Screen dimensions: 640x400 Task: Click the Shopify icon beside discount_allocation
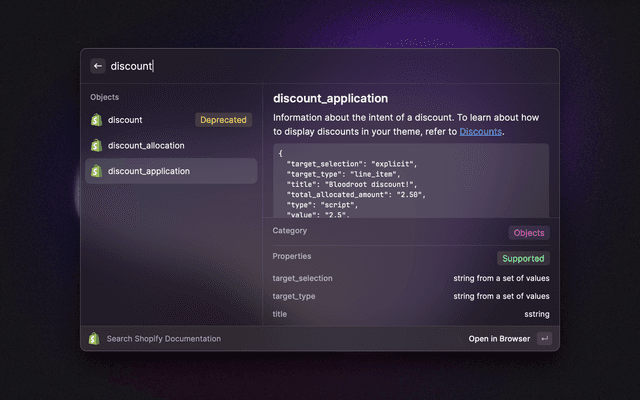(x=97, y=146)
